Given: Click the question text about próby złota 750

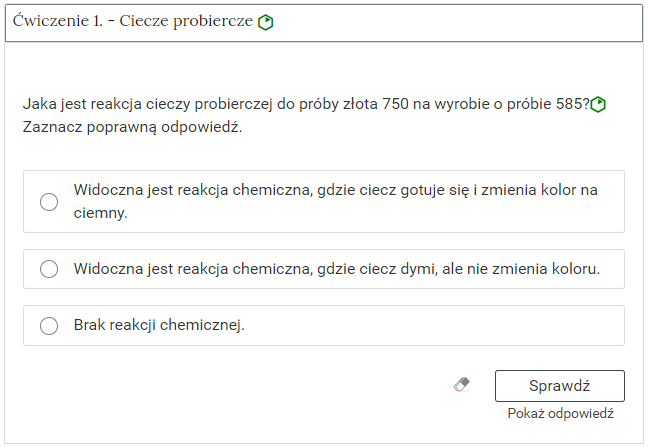Looking at the screenshot, I should click(306, 104).
